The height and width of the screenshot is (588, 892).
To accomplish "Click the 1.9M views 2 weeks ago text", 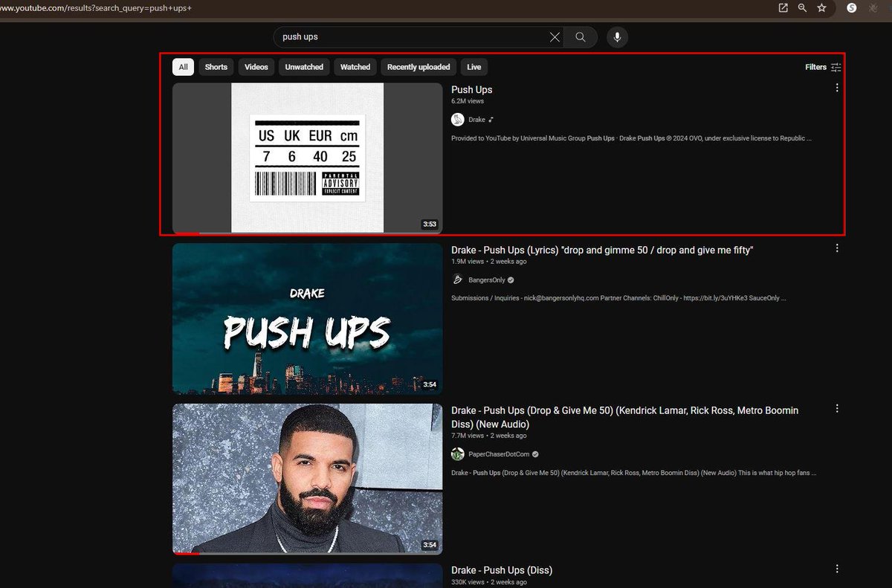I will [489, 262].
